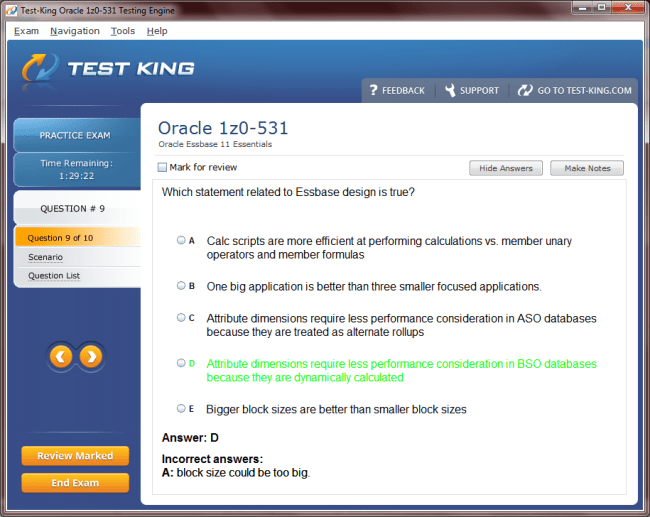
Task: Open the Question 9 of 10 item
Action: [78, 238]
